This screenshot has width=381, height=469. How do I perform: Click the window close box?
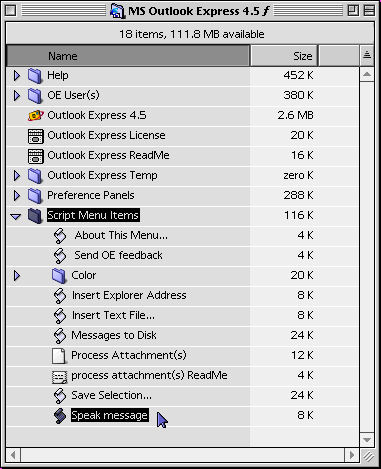(11, 11)
